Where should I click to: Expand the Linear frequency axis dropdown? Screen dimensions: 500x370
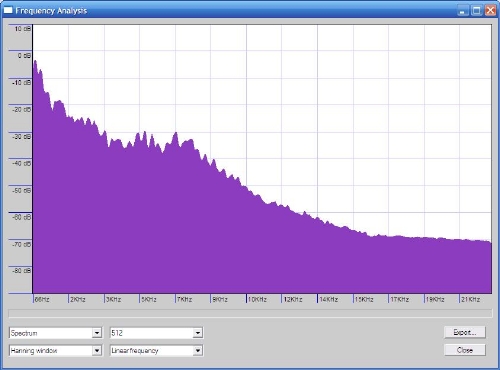point(198,350)
